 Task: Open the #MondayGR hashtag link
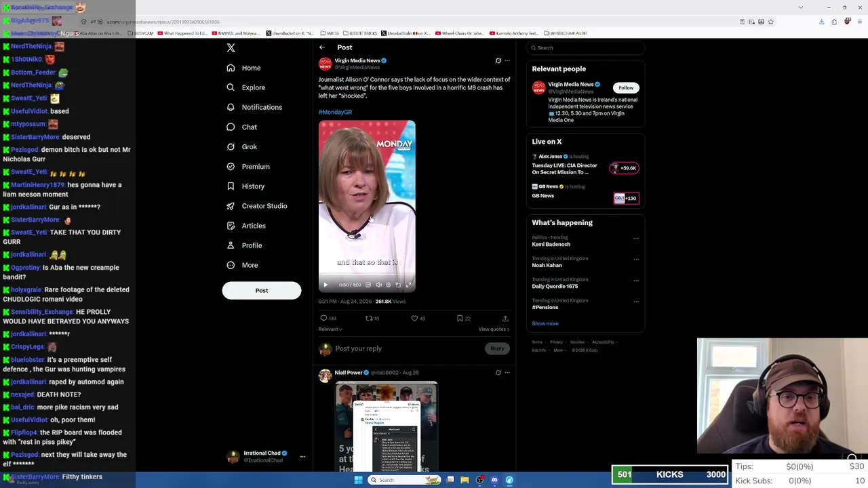[335, 112]
